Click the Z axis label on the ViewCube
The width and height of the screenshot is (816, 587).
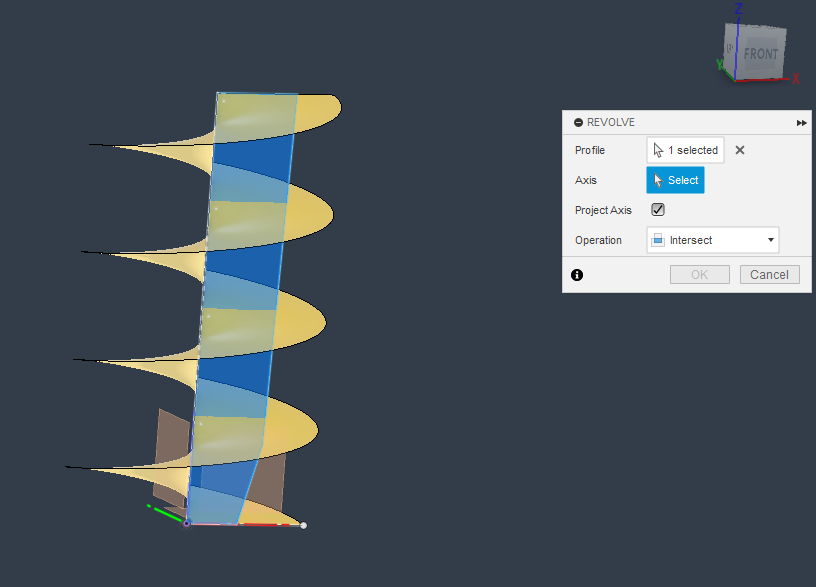pos(738,8)
